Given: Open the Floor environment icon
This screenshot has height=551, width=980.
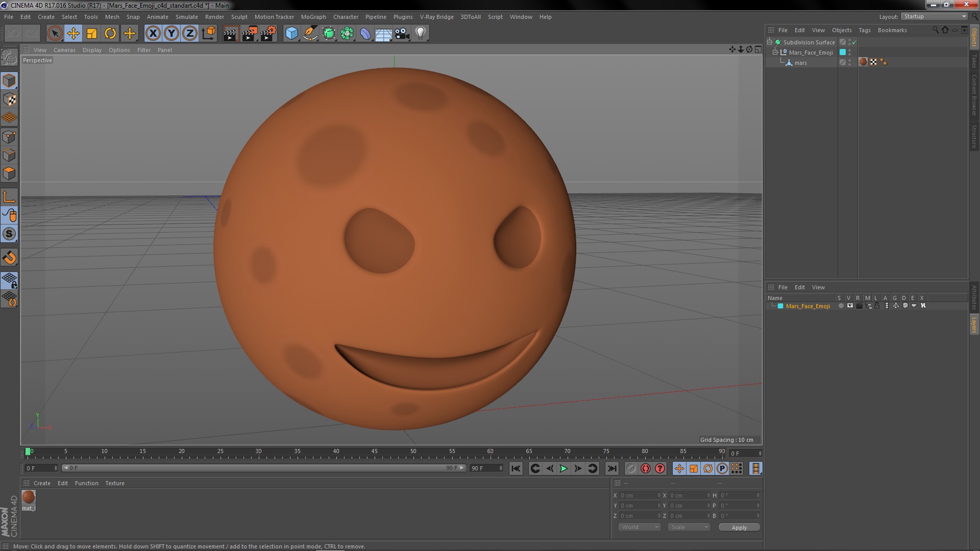Looking at the screenshot, I should point(383,34).
